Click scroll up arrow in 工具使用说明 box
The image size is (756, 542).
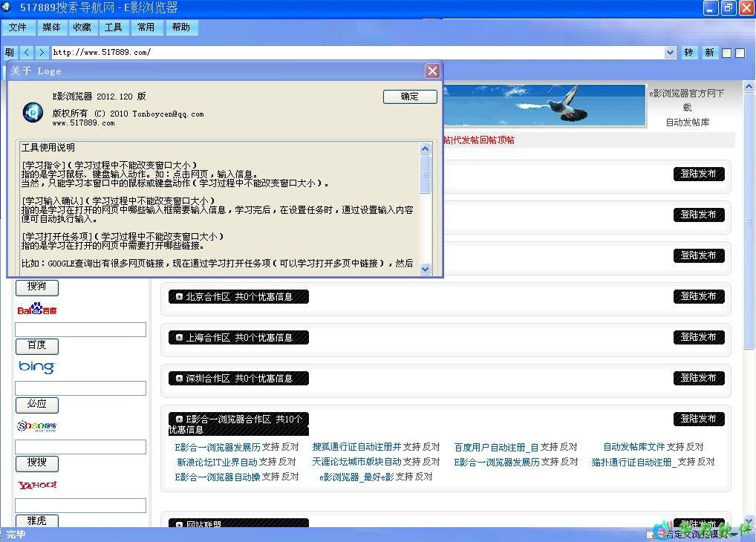(x=426, y=148)
